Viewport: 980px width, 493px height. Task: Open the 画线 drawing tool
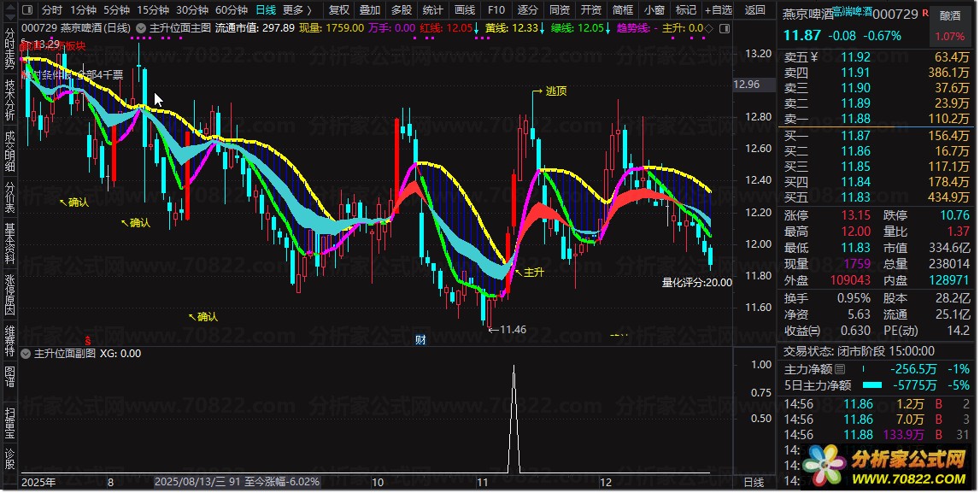[x=465, y=10]
